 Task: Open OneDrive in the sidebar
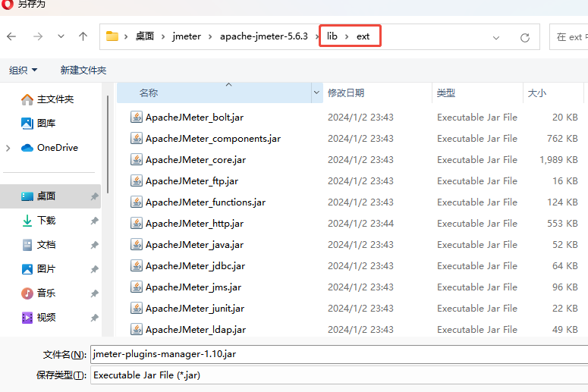[49, 148]
